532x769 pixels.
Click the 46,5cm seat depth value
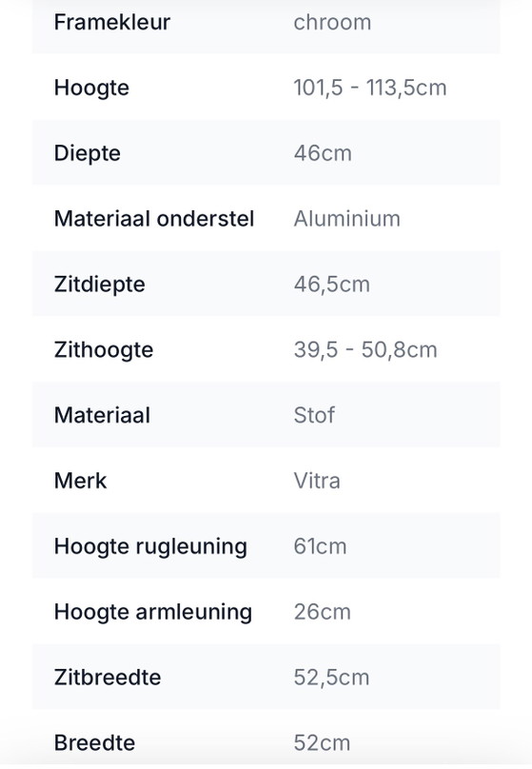click(332, 285)
